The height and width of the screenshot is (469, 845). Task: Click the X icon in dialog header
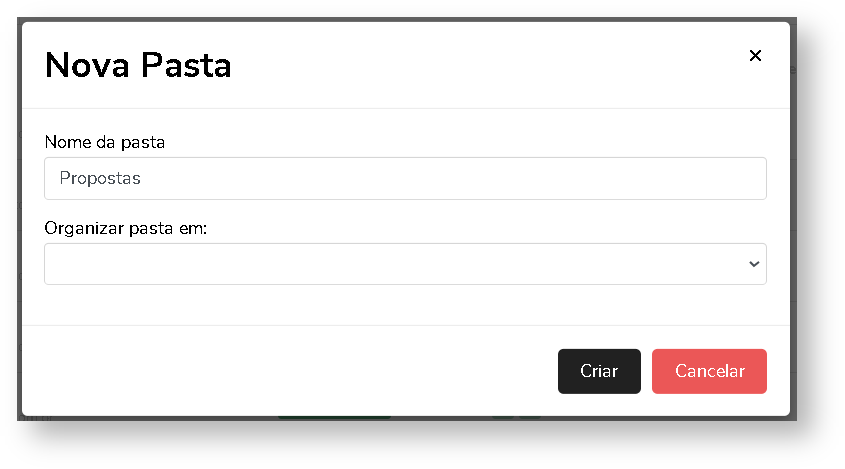coord(755,56)
